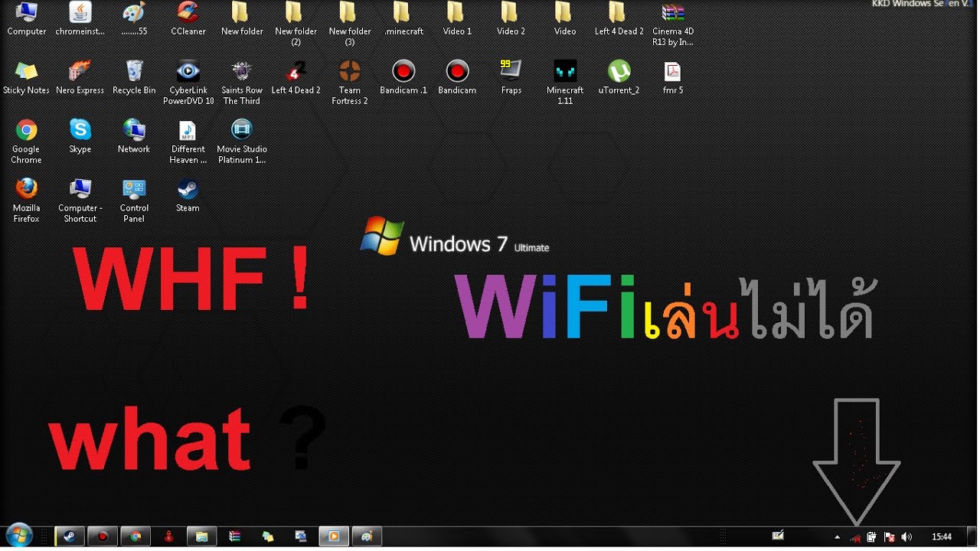Viewport: 980px width, 551px height.
Task: Open the Left 4 Dead 2 folder icon
Action: coord(619,20)
